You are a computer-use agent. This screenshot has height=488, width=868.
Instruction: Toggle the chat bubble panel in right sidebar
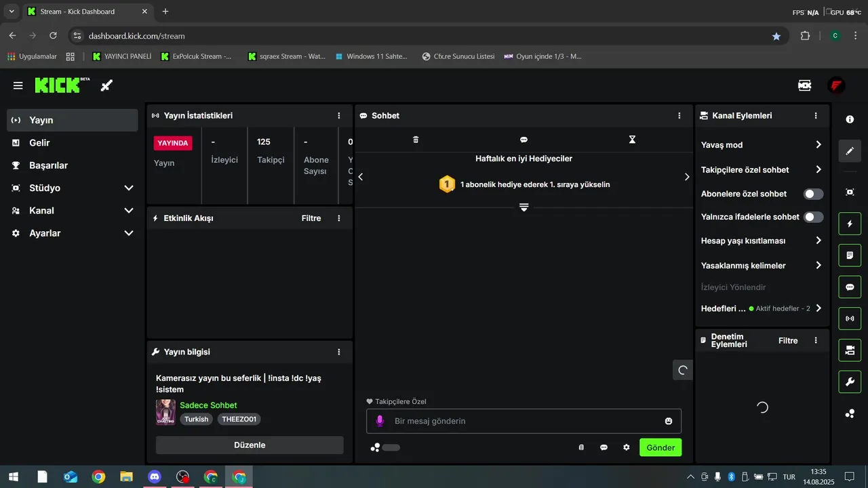850,287
